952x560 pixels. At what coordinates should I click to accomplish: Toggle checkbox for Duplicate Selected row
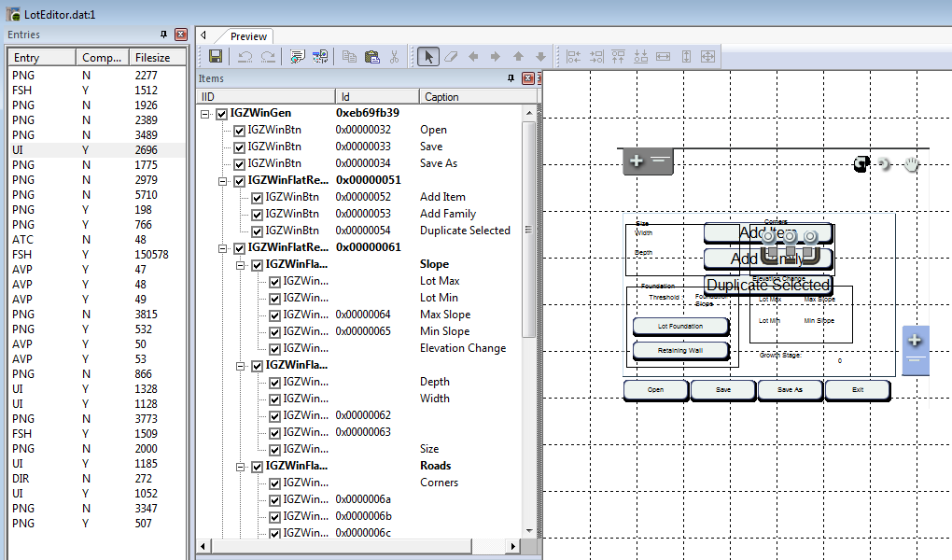pyautogui.click(x=257, y=231)
